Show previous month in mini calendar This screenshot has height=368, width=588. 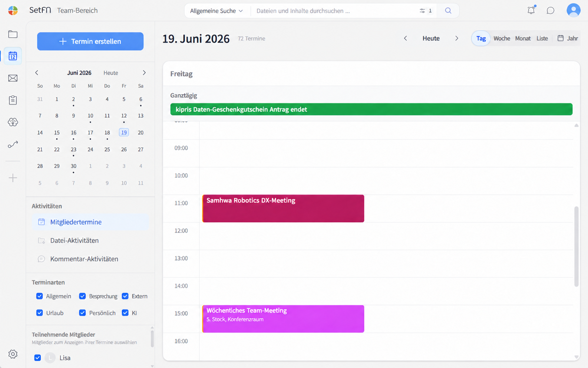pos(37,73)
